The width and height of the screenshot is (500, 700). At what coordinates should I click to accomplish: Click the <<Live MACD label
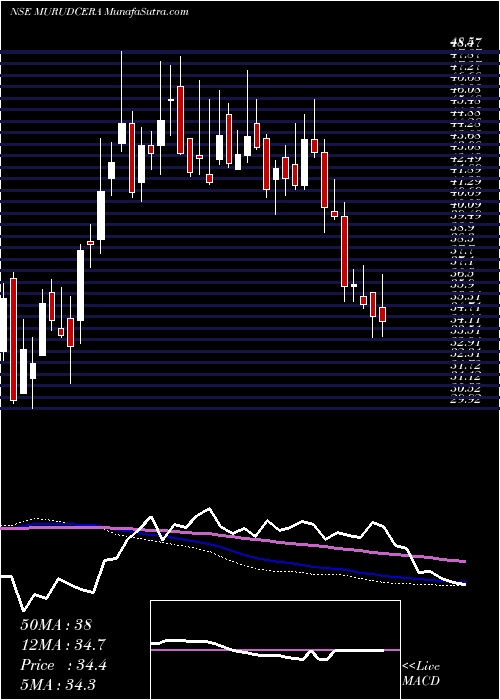(421, 674)
